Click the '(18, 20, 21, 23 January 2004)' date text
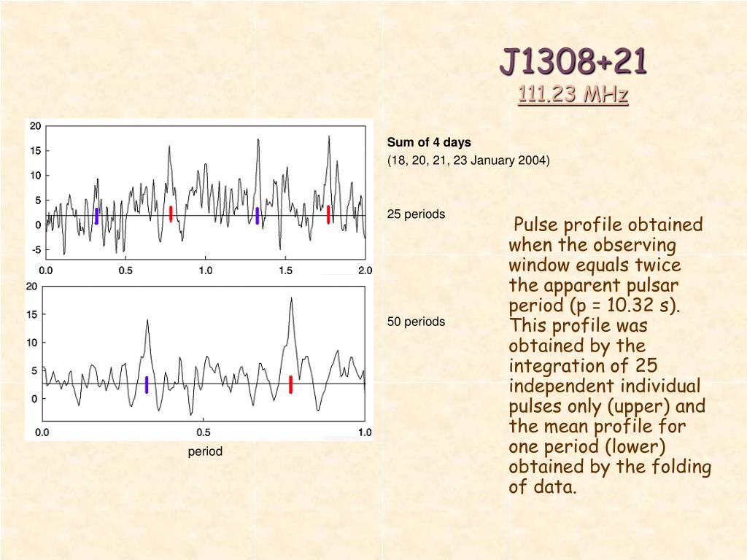 pos(468,160)
